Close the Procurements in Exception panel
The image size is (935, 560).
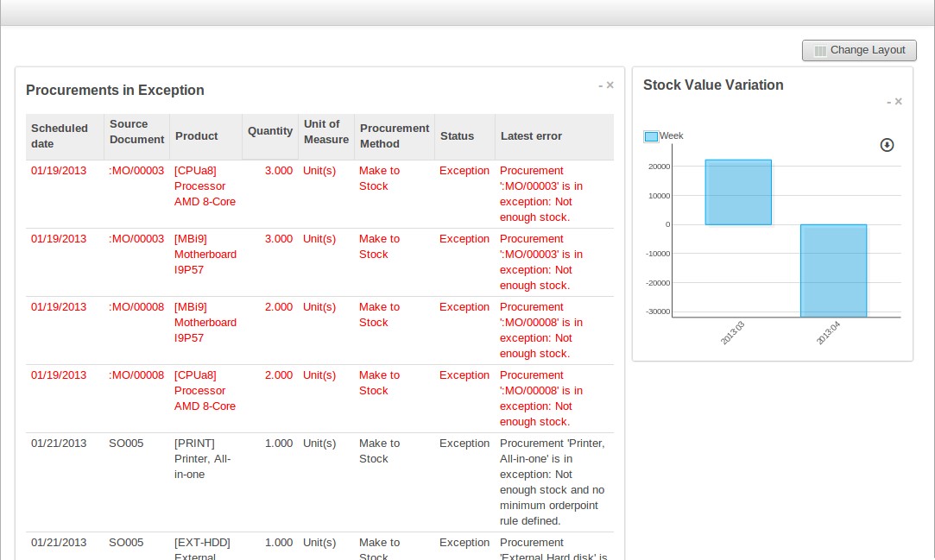point(610,85)
